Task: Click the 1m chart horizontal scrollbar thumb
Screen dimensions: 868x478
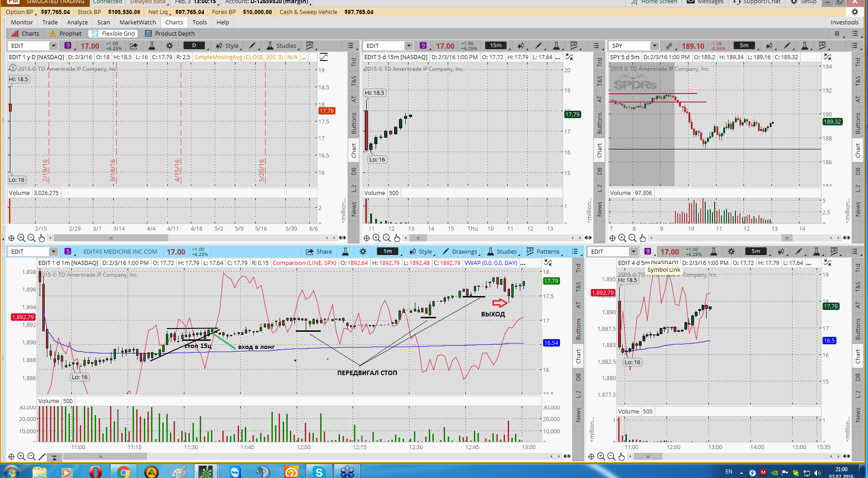Action: 105,456
